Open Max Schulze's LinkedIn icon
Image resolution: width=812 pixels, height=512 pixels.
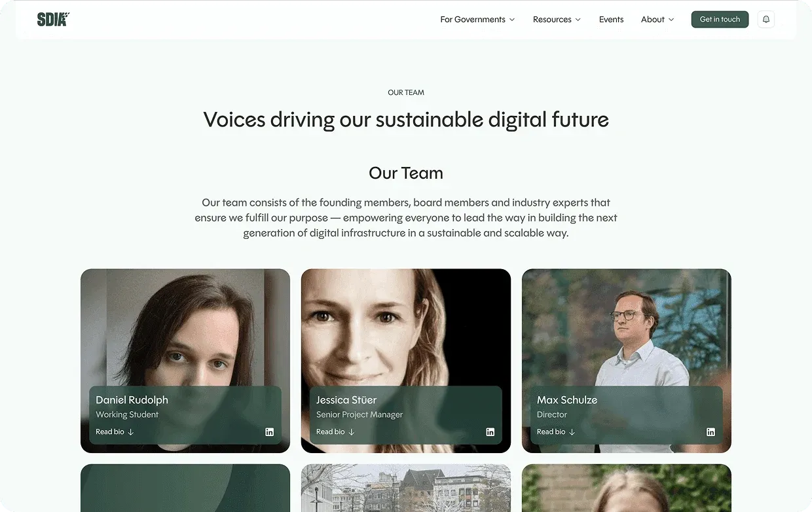click(x=710, y=432)
